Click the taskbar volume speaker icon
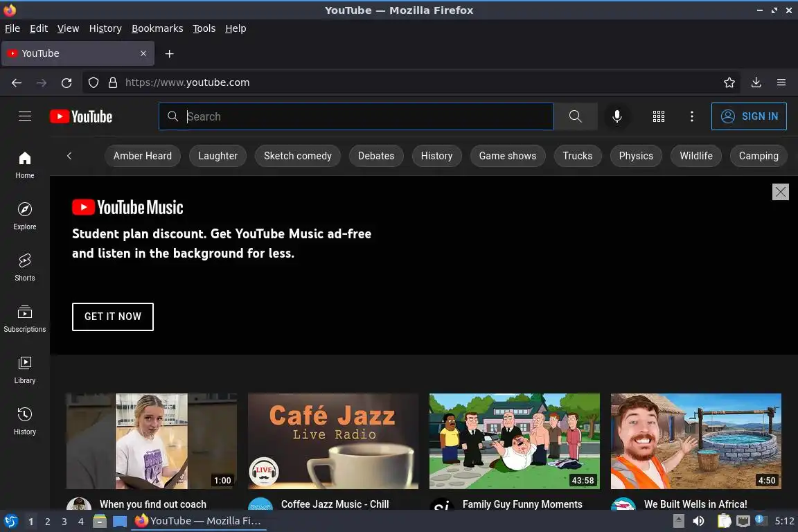798x532 pixels. [699, 521]
